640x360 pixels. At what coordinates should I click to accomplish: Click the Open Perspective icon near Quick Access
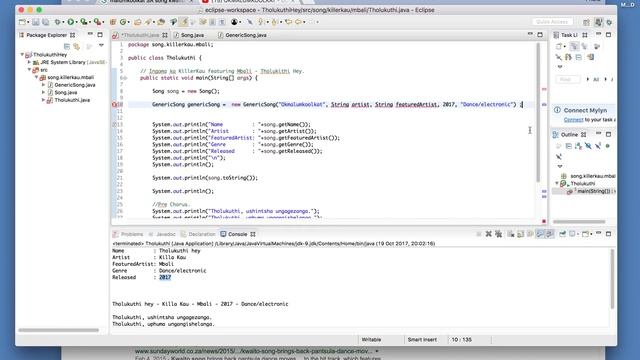coord(586,22)
